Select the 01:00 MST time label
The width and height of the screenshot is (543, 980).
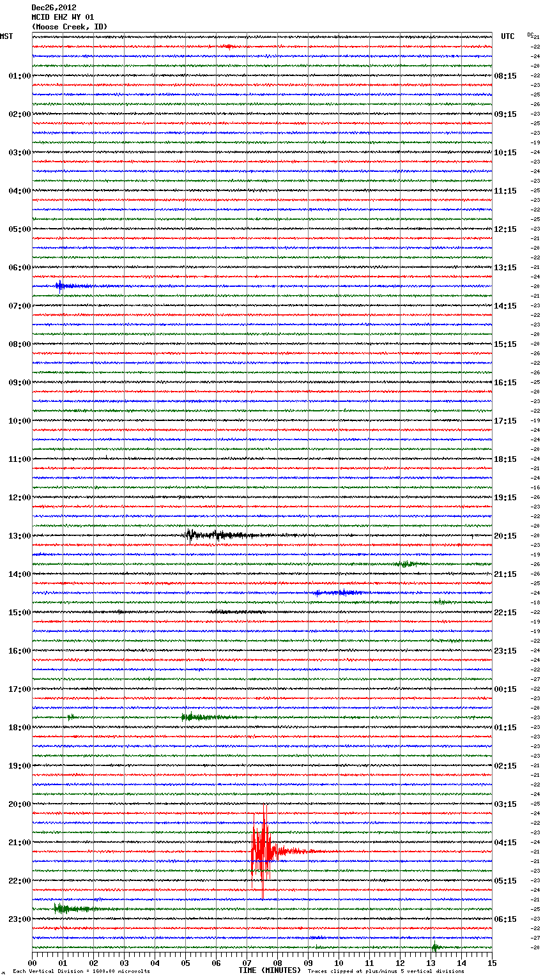pos(20,76)
